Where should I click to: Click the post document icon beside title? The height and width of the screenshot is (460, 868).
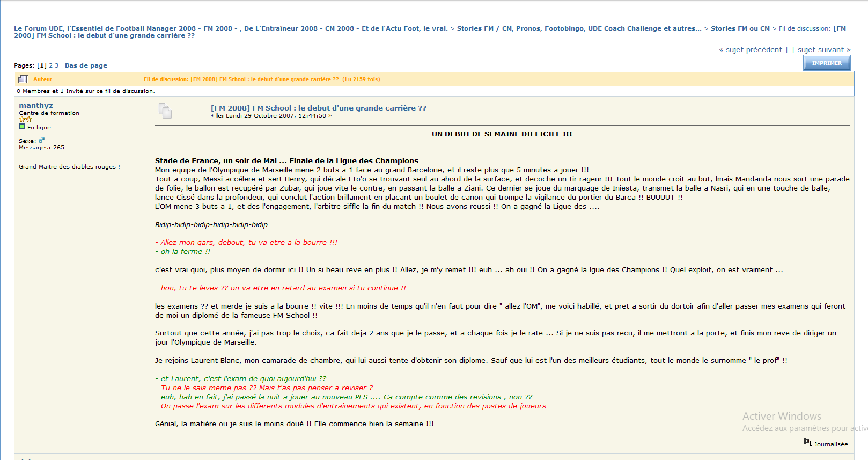[x=165, y=111]
